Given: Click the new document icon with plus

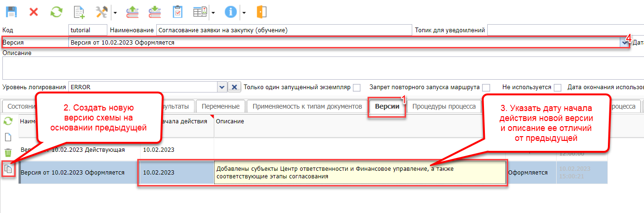Looking at the screenshot, I should (x=79, y=11).
